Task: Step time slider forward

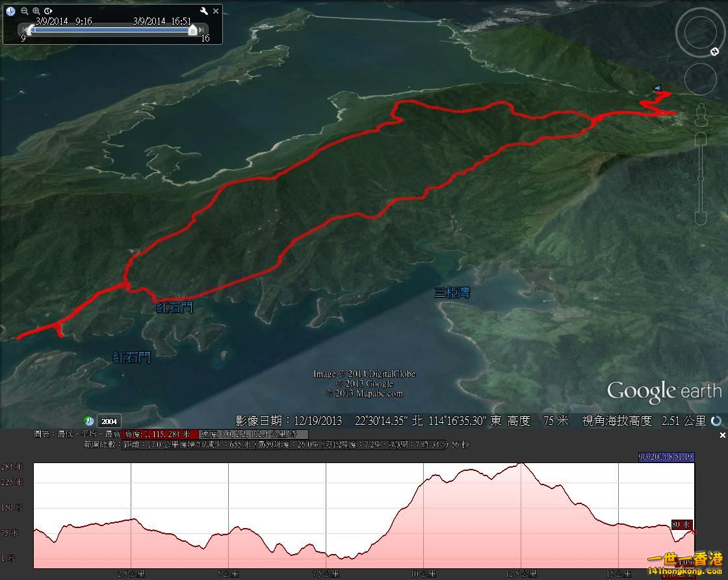Action: 203,30
